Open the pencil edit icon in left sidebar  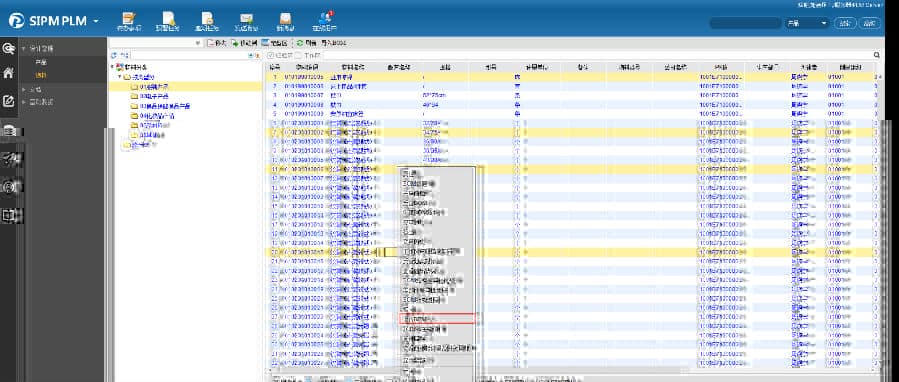(x=9, y=101)
